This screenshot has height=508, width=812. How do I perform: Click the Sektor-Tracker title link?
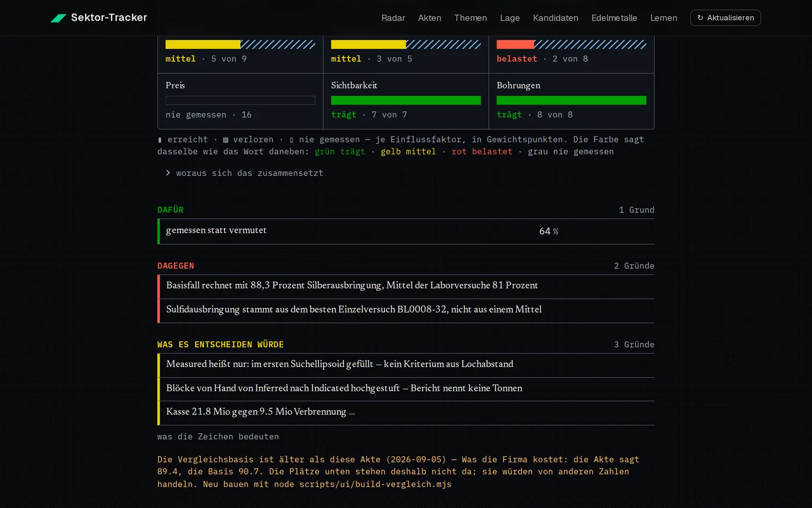tap(109, 18)
